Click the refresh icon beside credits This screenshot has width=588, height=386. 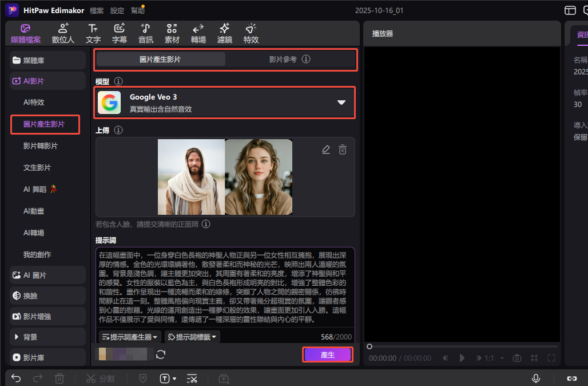[x=161, y=355]
